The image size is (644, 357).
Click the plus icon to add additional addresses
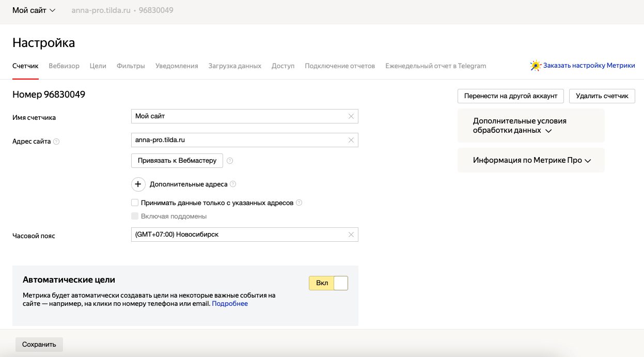138,184
